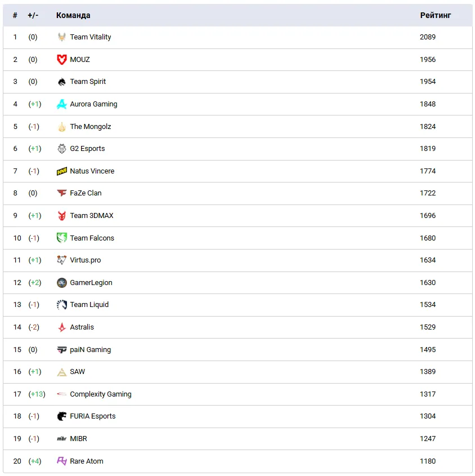Click the Команда column header

pos(73,15)
